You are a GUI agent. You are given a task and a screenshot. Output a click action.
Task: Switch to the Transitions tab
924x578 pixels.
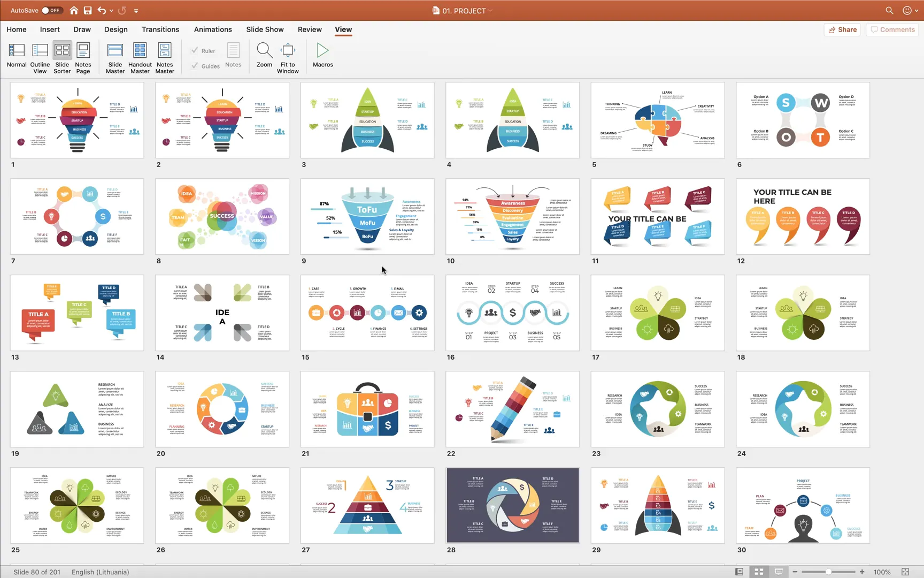click(x=160, y=29)
